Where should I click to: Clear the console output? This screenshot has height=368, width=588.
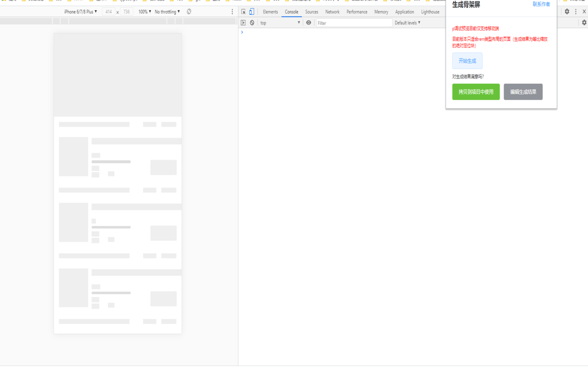click(251, 23)
